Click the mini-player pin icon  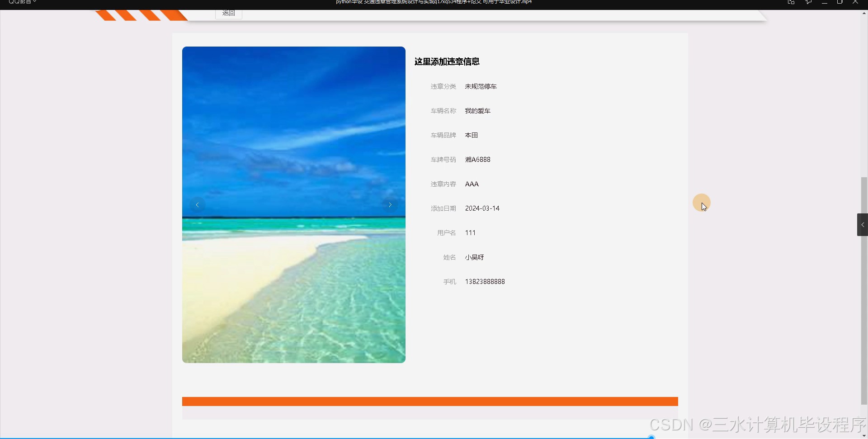point(791,2)
